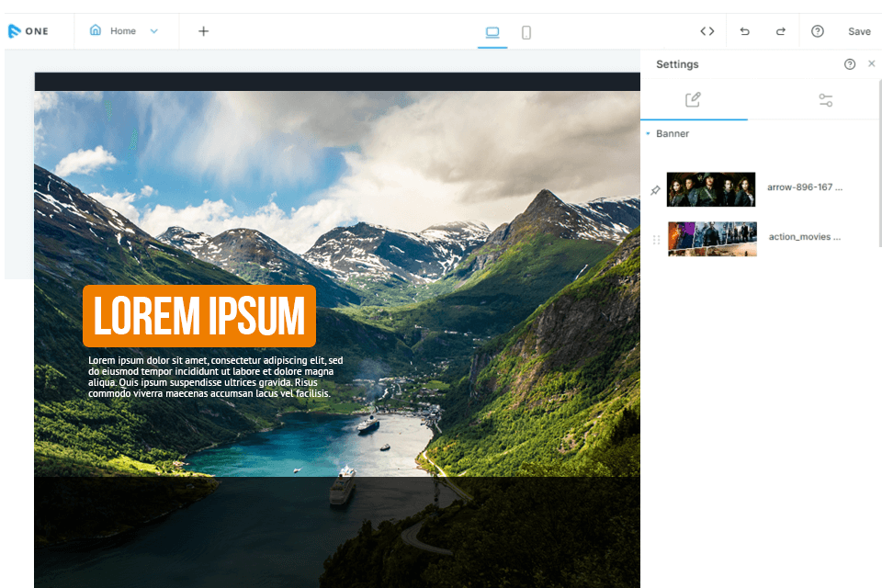Close the Settings panel
The height and width of the screenshot is (588, 882).
coord(871,63)
